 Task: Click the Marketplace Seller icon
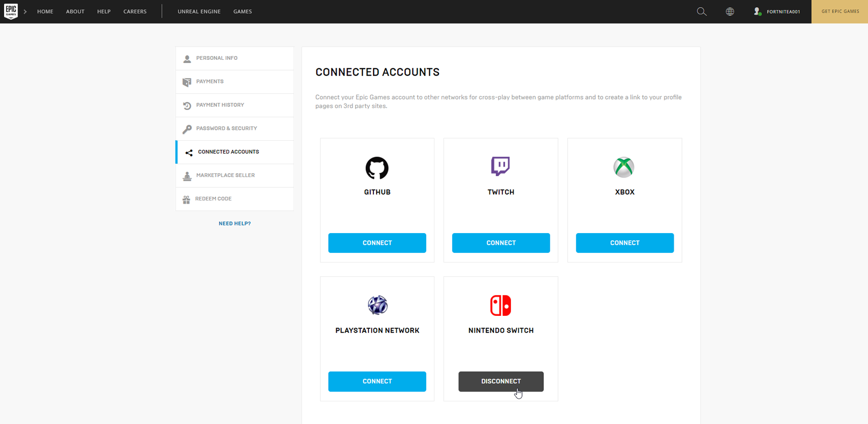tap(187, 176)
